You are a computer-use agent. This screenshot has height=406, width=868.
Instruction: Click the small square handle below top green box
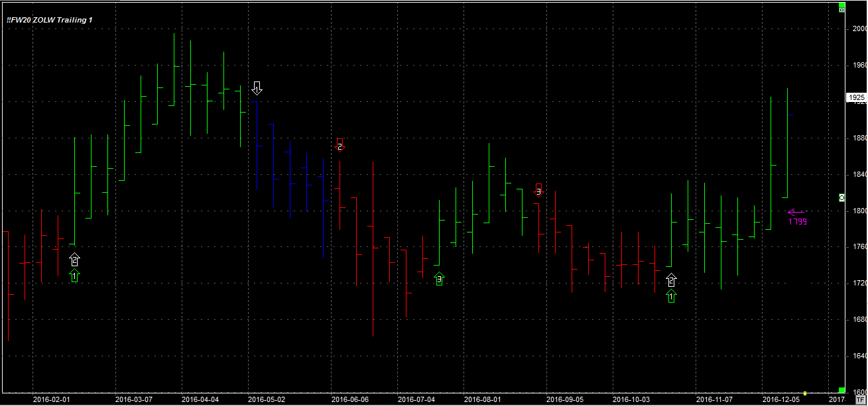(x=841, y=11)
